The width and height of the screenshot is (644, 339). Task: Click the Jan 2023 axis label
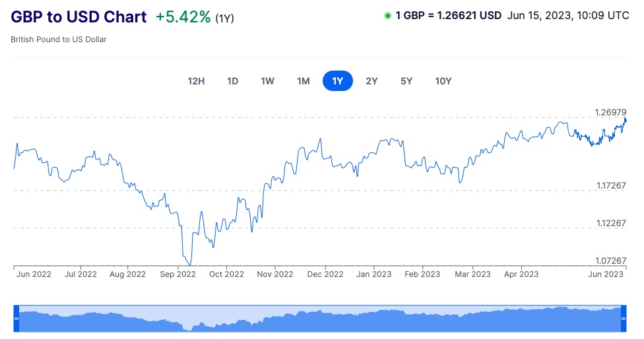pos(373,274)
